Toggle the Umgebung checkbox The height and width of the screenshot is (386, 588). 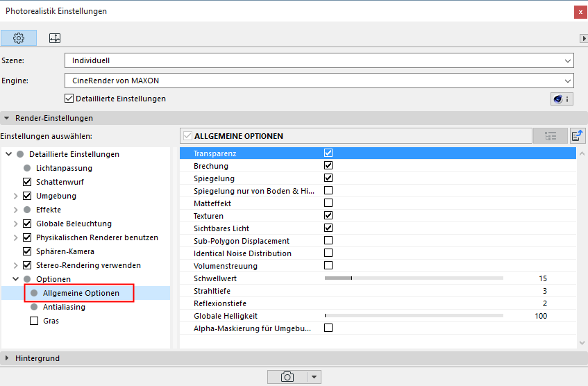(x=27, y=196)
